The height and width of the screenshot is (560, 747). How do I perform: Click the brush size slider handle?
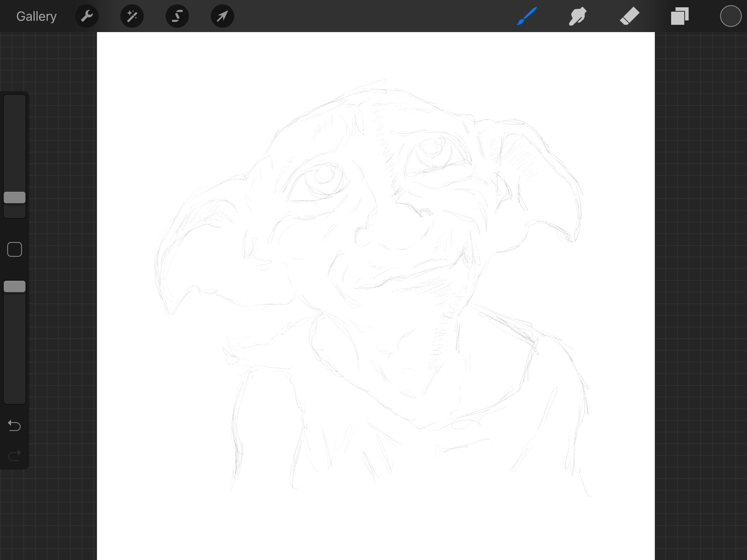coord(15,198)
